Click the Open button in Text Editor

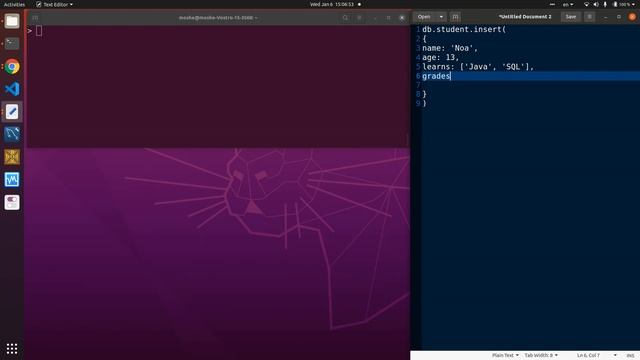(x=424, y=17)
